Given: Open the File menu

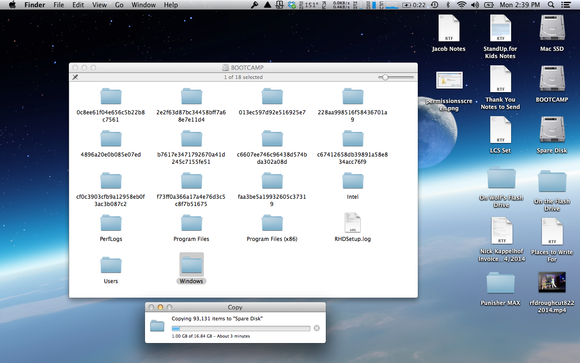Looking at the screenshot, I should point(58,5).
